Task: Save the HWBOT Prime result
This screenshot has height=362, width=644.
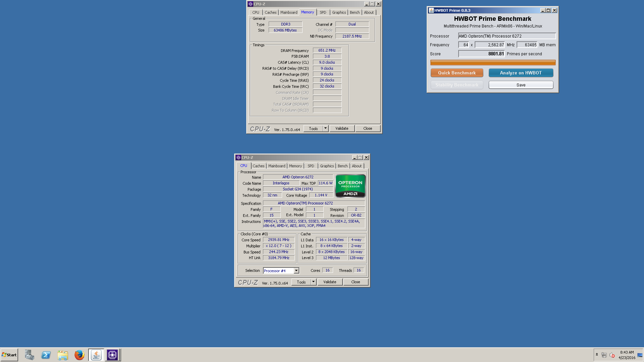Action: pyautogui.click(x=521, y=85)
